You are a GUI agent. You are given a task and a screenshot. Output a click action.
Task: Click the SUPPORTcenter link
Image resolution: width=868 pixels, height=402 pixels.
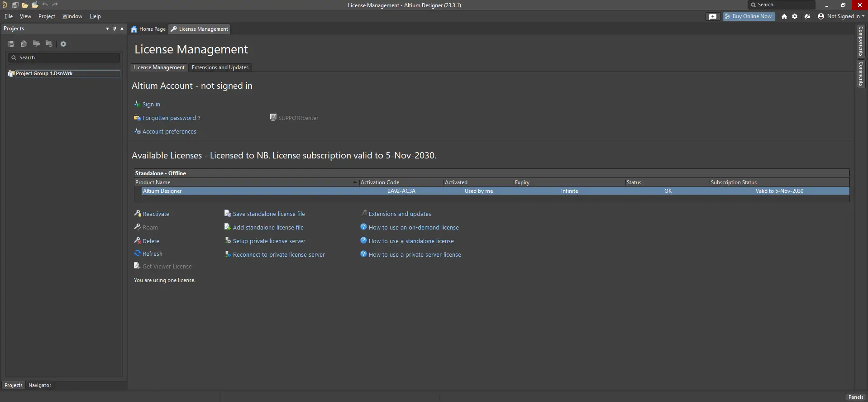[x=298, y=118]
